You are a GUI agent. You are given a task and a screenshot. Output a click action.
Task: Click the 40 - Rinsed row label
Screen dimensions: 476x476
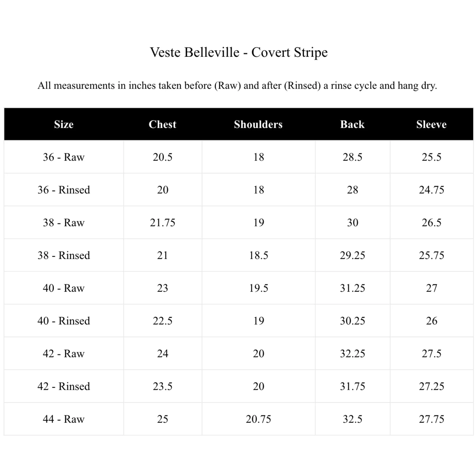pos(64,321)
